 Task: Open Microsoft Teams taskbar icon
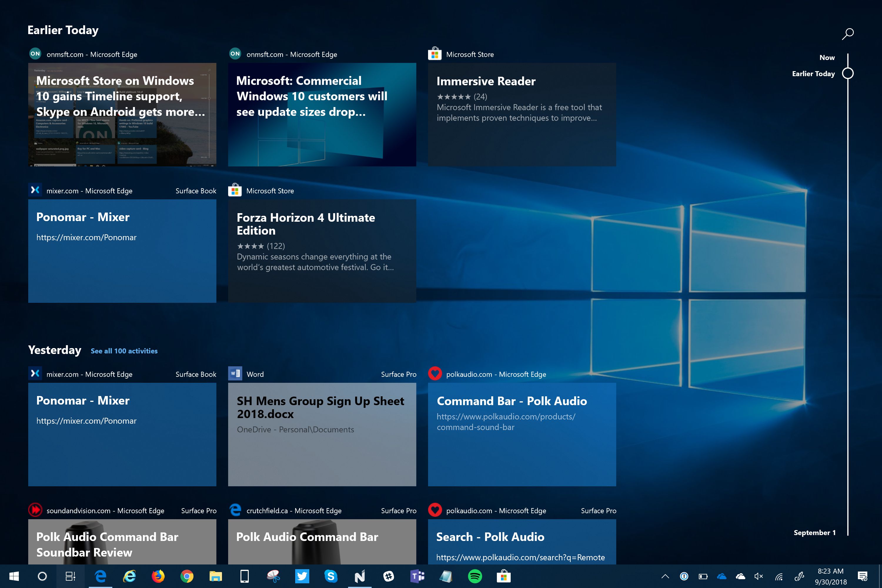(x=417, y=576)
